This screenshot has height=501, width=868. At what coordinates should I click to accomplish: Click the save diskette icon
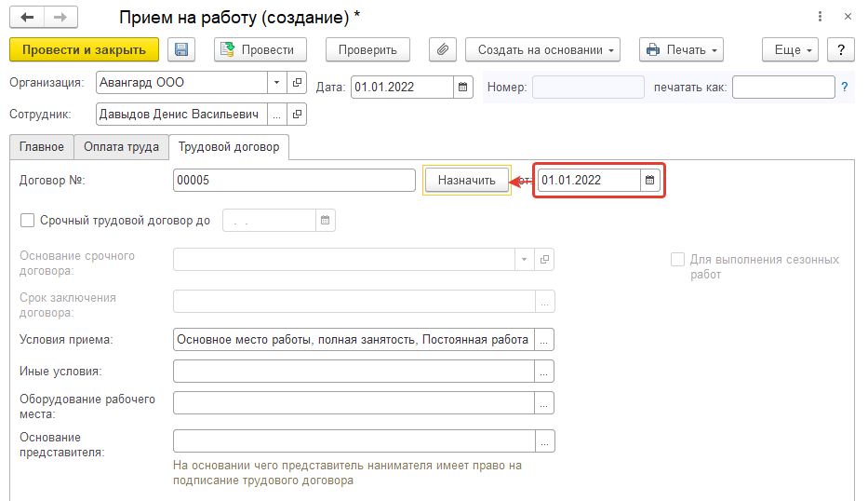coord(180,49)
